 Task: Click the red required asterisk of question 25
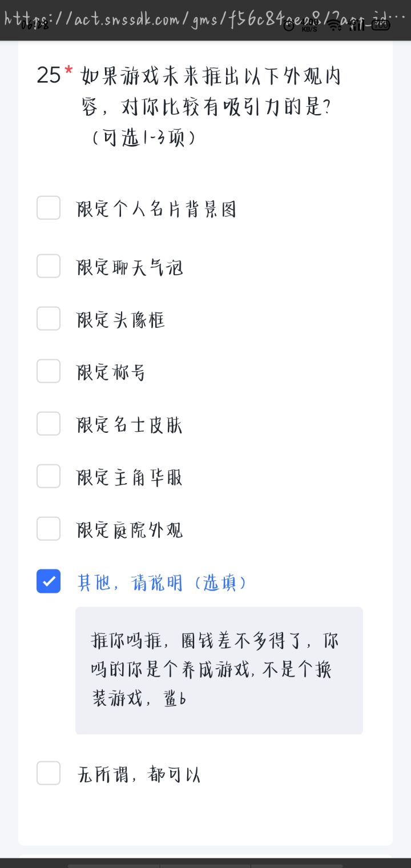(x=68, y=71)
